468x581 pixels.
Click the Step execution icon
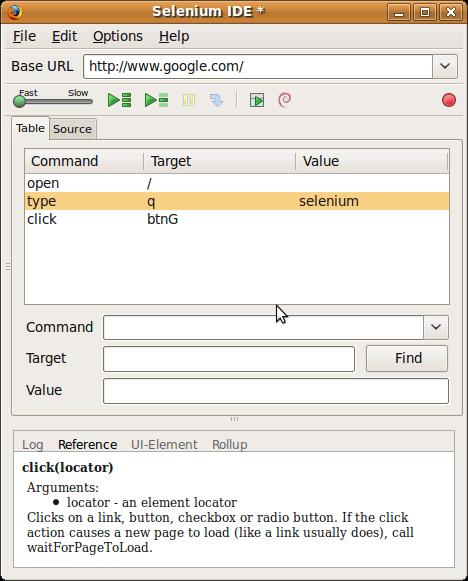tap(217, 100)
